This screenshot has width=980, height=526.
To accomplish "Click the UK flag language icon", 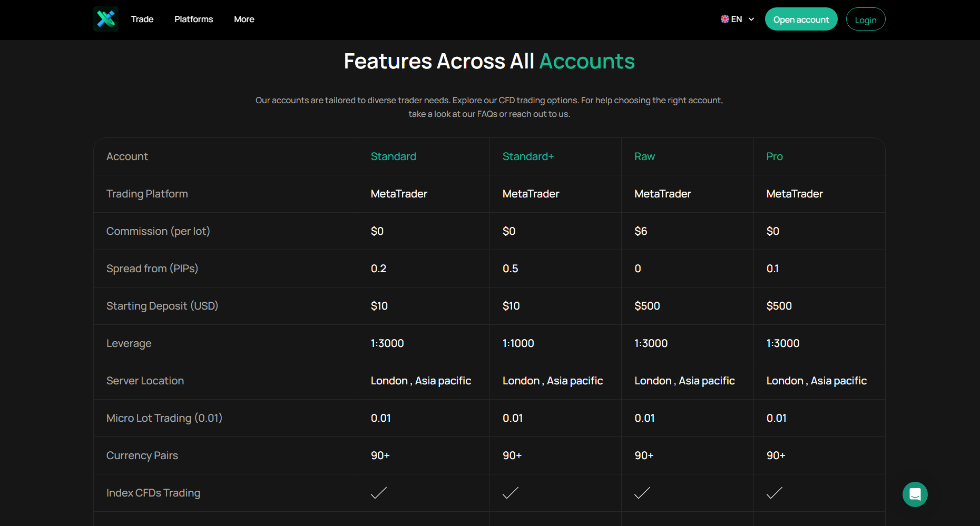I will (x=725, y=19).
